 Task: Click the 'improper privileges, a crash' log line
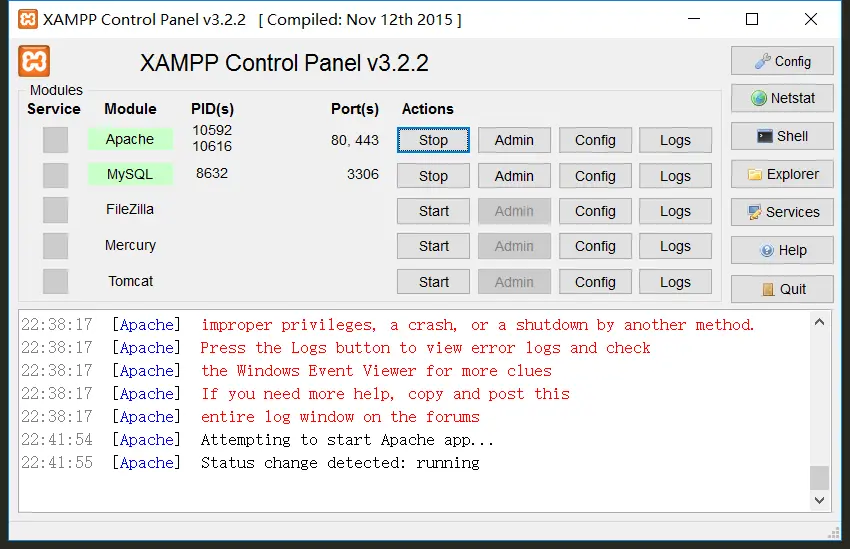coord(477,325)
